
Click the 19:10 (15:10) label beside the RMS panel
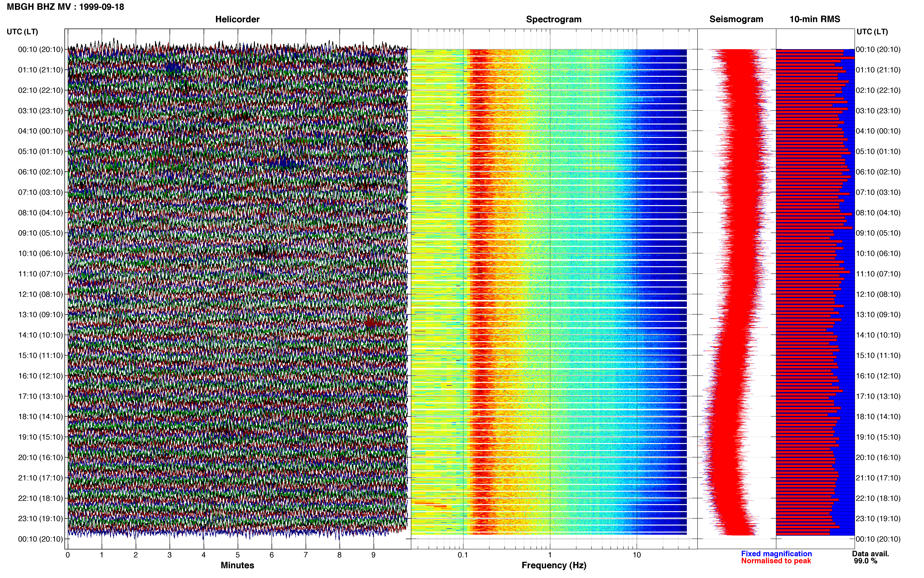click(x=878, y=437)
